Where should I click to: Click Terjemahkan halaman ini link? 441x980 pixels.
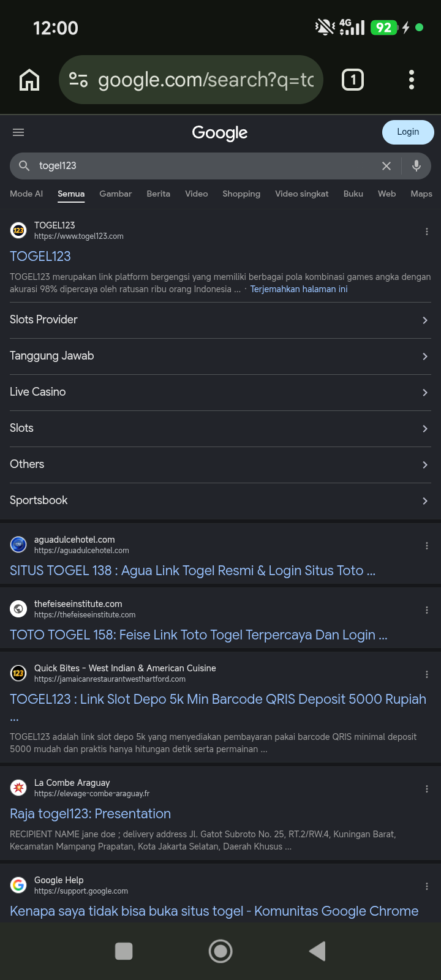(x=299, y=289)
